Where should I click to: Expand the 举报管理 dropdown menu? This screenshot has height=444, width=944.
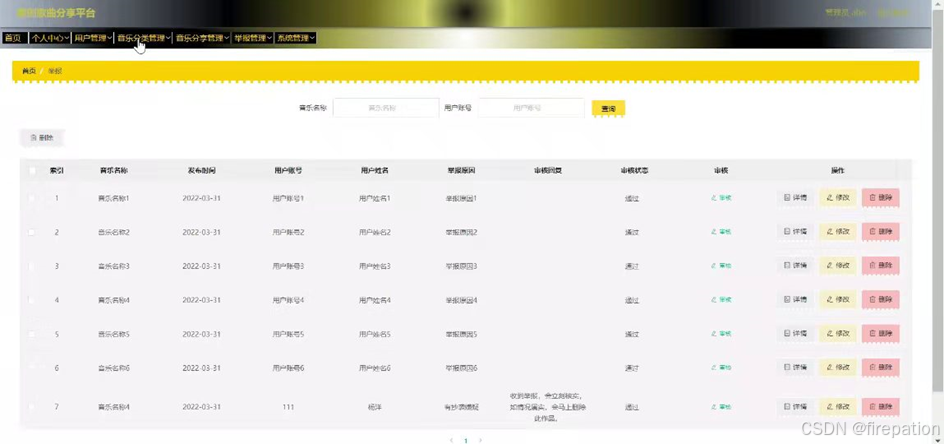pos(253,38)
